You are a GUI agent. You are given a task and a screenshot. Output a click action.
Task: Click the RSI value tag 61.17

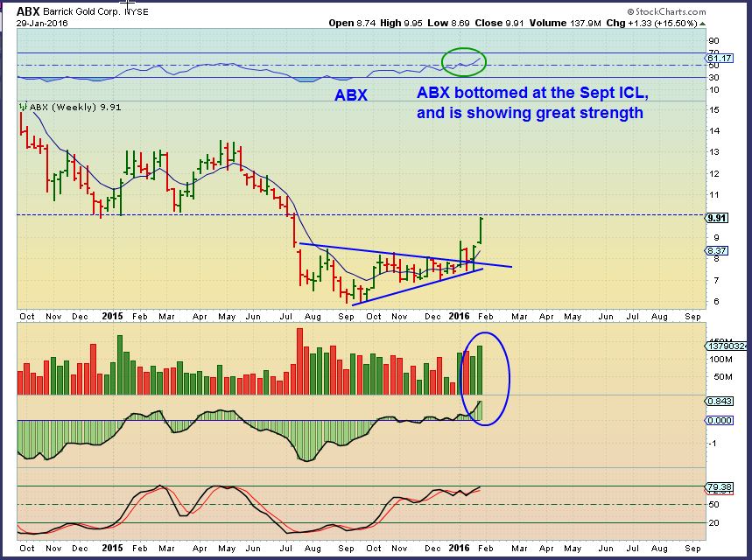pyautogui.click(x=720, y=58)
